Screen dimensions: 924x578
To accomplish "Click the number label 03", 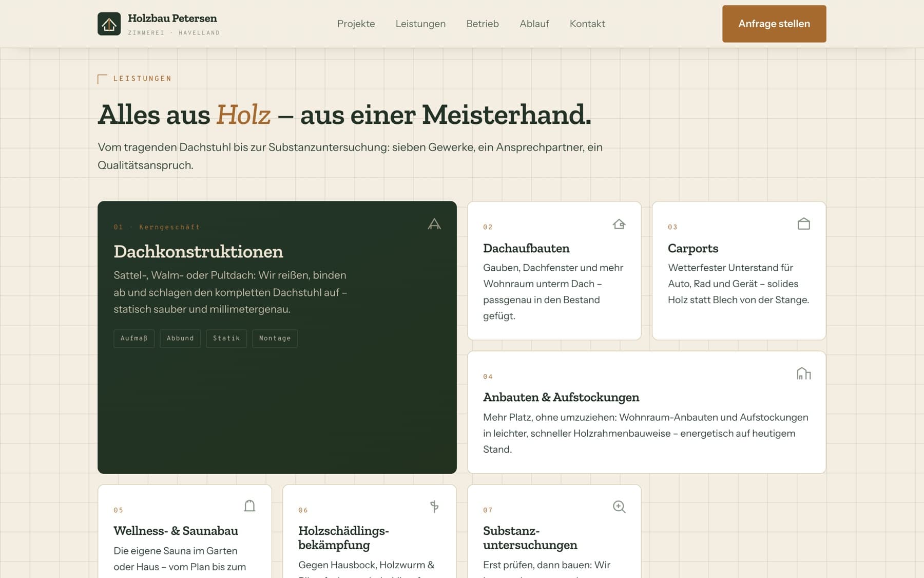I will [x=672, y=227].
